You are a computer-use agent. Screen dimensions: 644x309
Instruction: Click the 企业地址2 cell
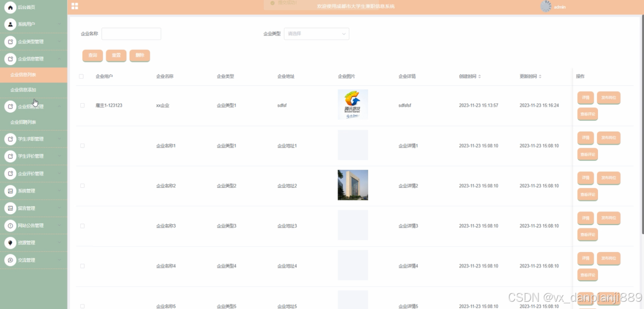287,186
